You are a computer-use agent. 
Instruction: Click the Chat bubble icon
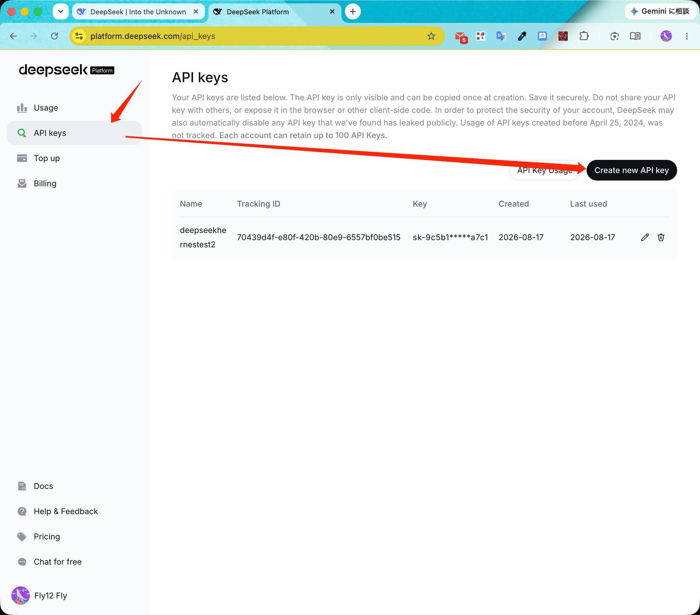22,562
